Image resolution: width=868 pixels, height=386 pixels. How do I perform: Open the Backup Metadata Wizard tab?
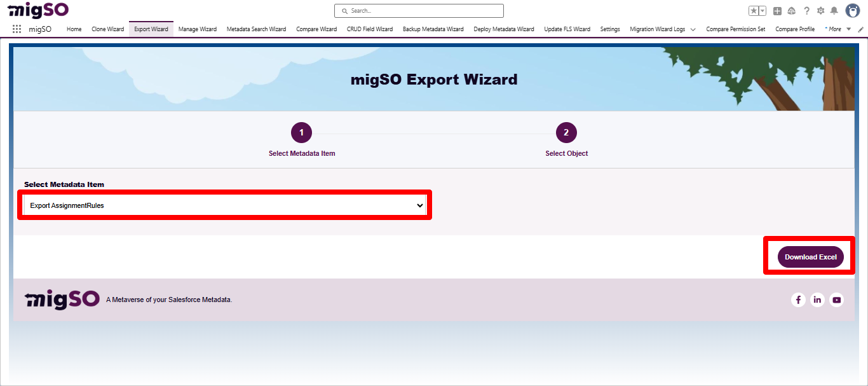click(433, 29)
